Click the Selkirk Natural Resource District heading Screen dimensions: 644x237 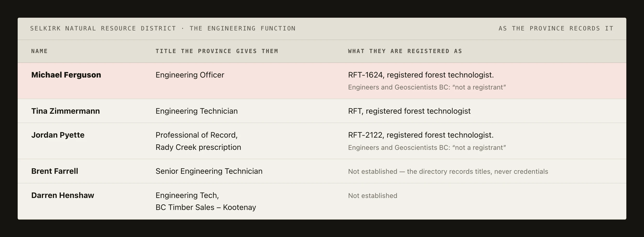click(x=163, y=28)
